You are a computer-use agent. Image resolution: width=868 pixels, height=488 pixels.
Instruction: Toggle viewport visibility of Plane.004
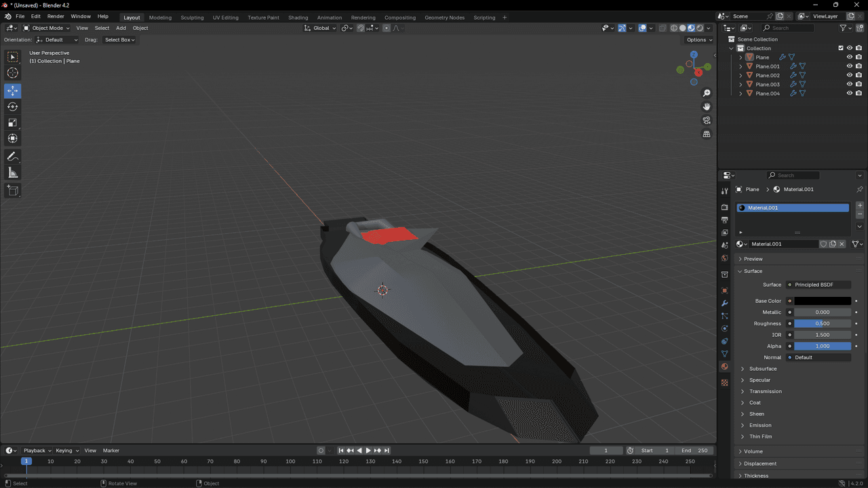coord(849,94)
